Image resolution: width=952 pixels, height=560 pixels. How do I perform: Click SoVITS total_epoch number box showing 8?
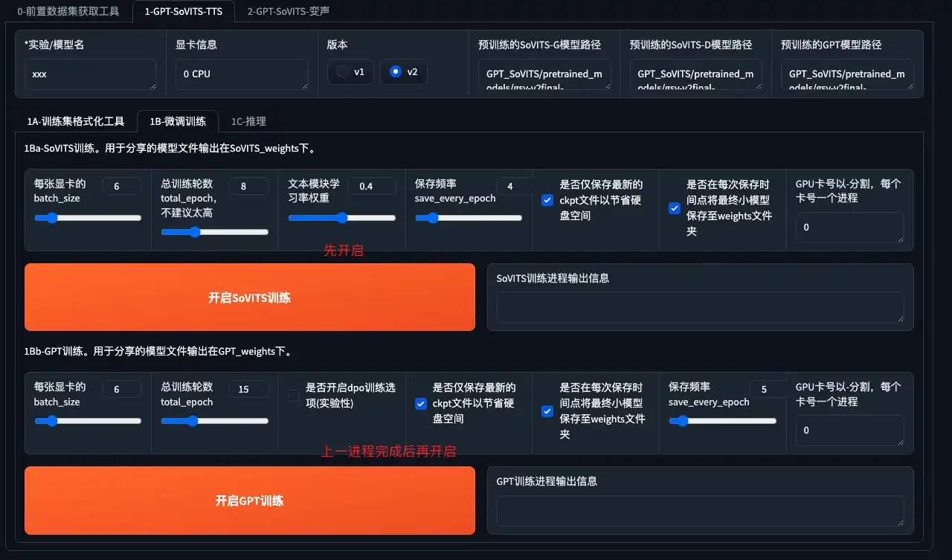point(248,186)
